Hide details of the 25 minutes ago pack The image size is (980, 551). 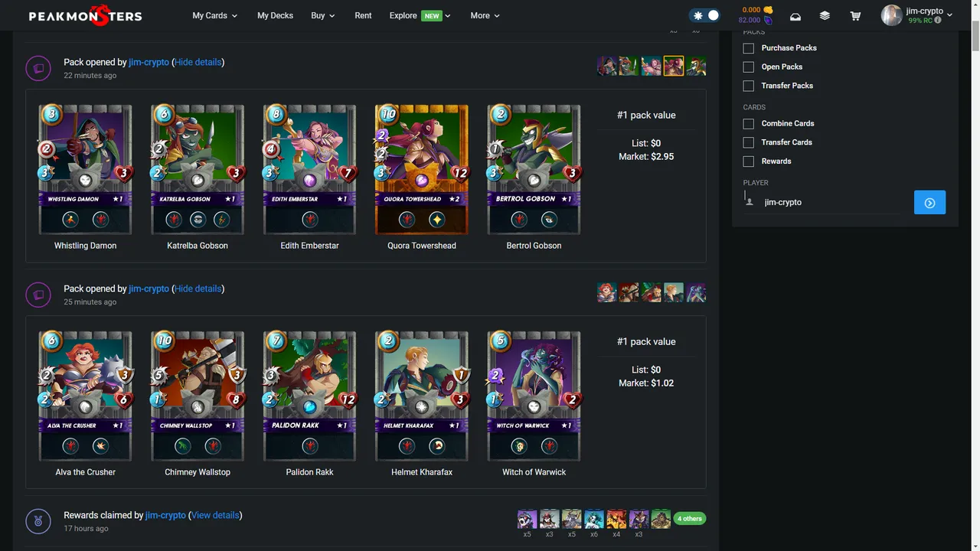198,289
